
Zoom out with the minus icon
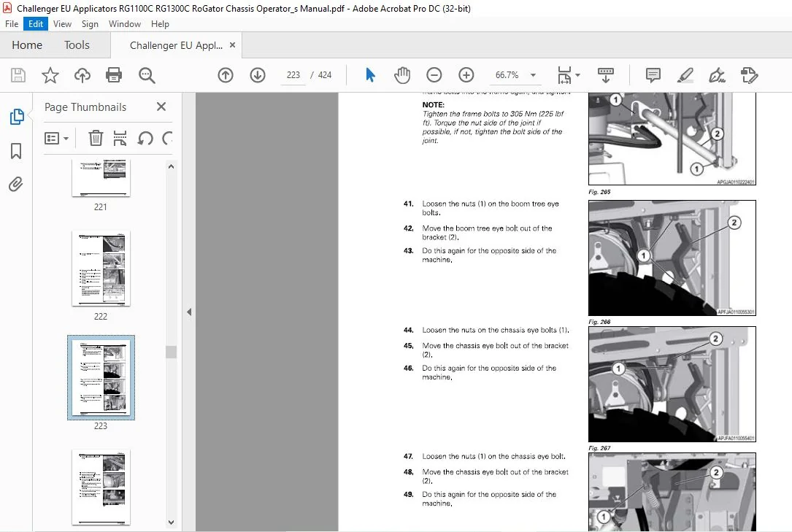coord(434,75)
